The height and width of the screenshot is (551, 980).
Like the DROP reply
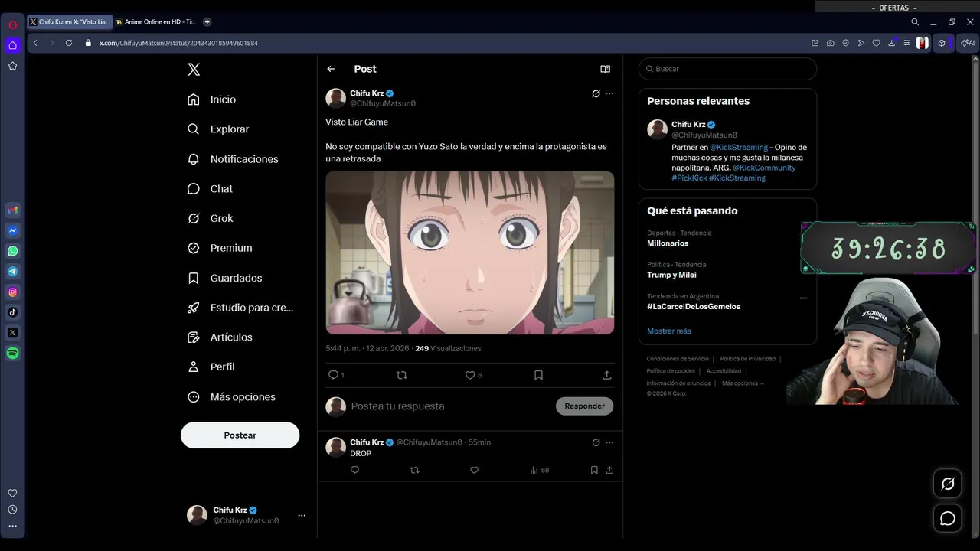474,470
